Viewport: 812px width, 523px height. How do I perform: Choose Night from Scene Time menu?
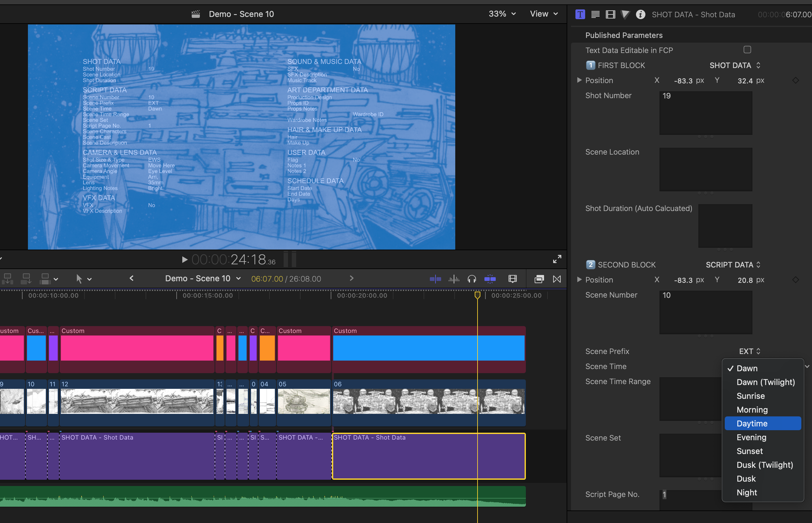point(763,493)
